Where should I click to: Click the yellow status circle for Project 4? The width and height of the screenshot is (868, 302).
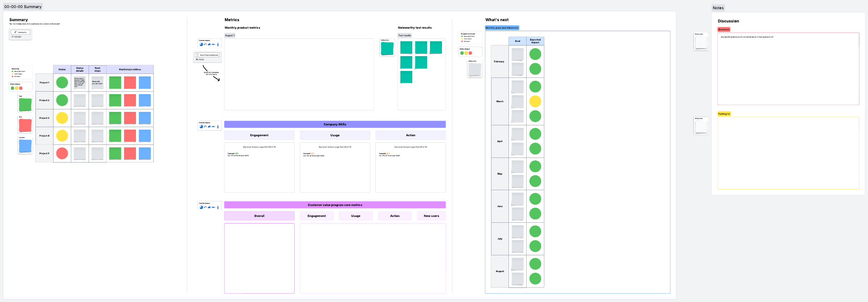click(62, 136)
